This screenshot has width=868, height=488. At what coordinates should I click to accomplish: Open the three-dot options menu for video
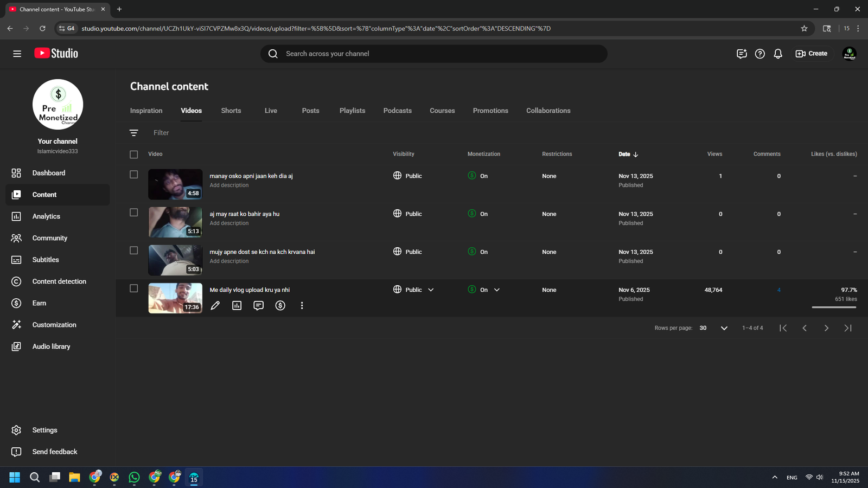(302, 306)
